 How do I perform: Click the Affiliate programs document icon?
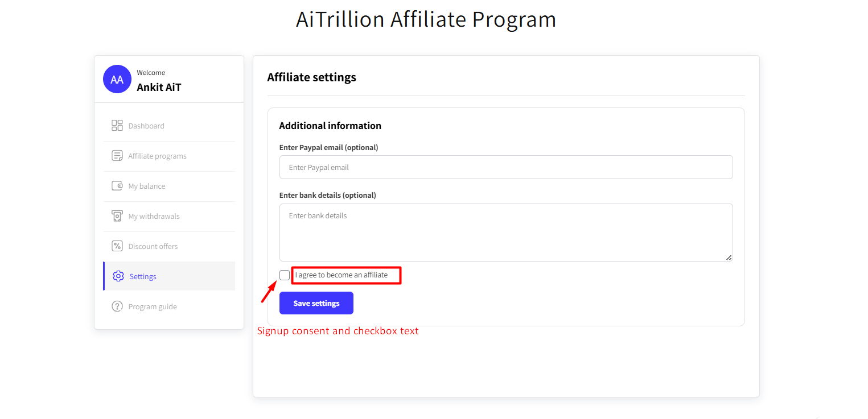tap(117, 156)
